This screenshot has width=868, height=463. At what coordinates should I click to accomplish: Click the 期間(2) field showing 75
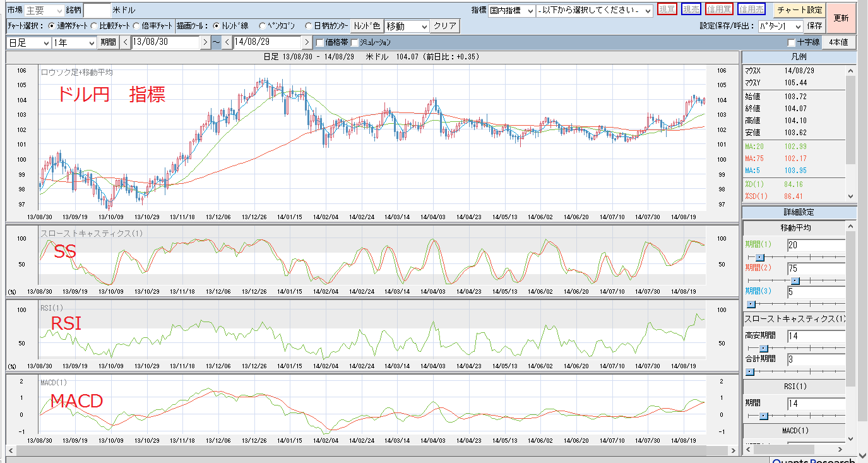(816, 268)
